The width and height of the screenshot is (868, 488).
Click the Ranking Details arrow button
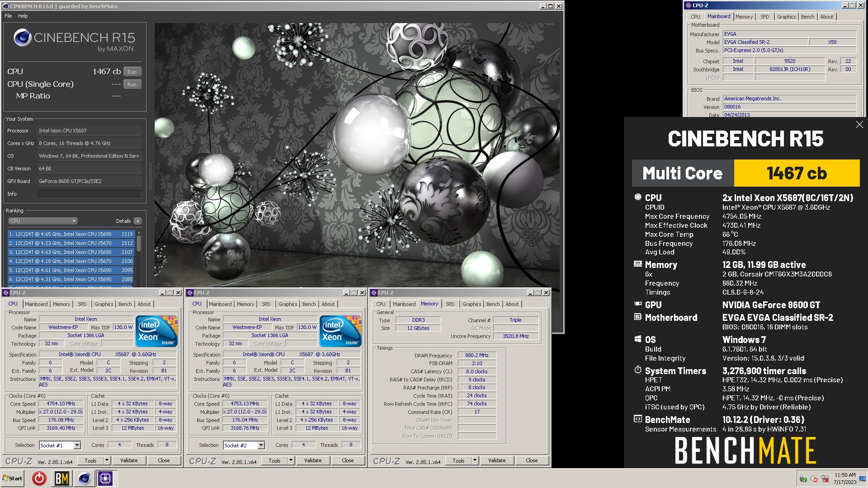click(x=138, y=221)
